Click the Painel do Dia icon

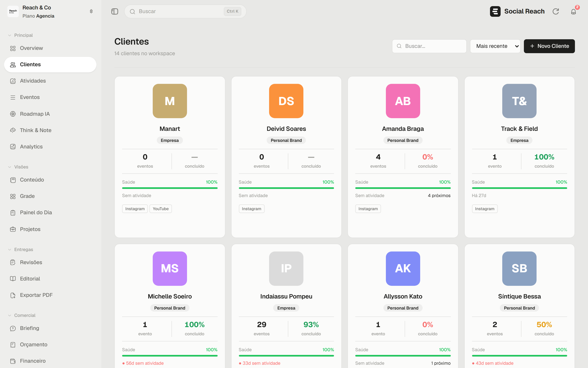pos(13,213)
